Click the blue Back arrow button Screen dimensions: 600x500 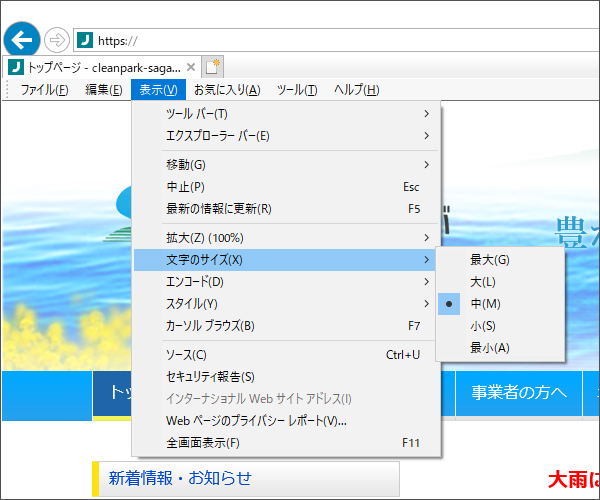click(x=22, y=39)
